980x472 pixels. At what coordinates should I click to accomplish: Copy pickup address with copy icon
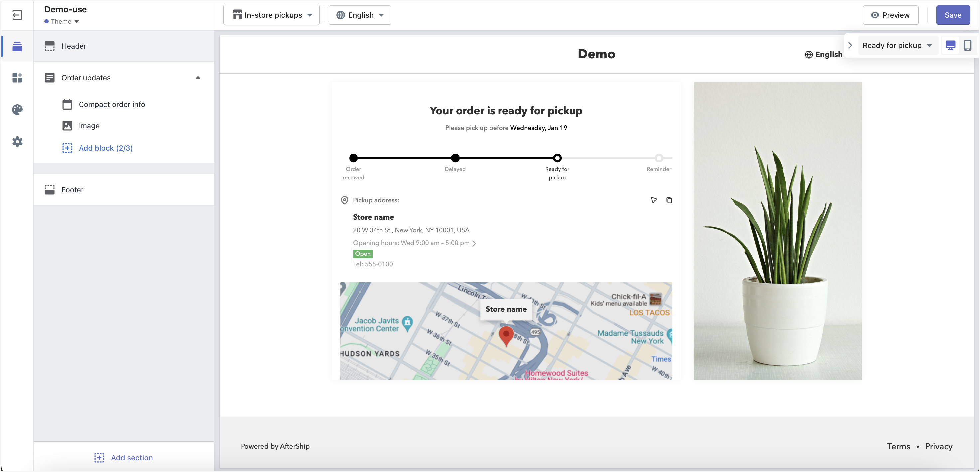click(x=669, y=200)
